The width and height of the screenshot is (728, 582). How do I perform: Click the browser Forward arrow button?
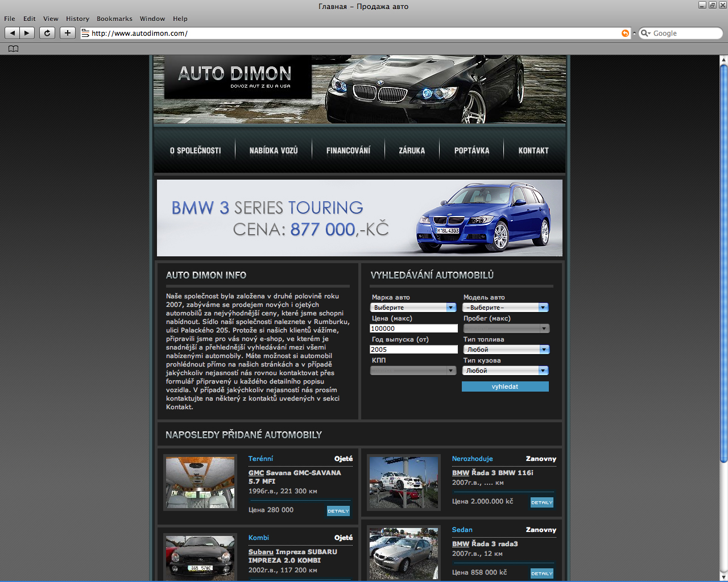[27, 33]
